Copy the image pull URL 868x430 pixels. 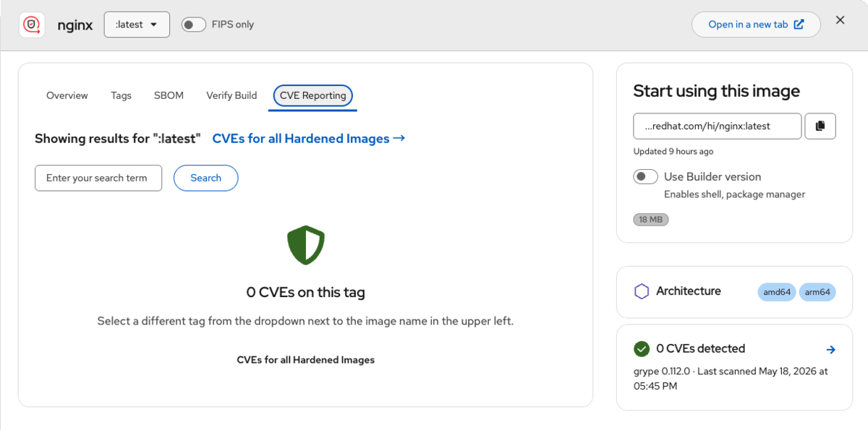[x=820, y=126]
